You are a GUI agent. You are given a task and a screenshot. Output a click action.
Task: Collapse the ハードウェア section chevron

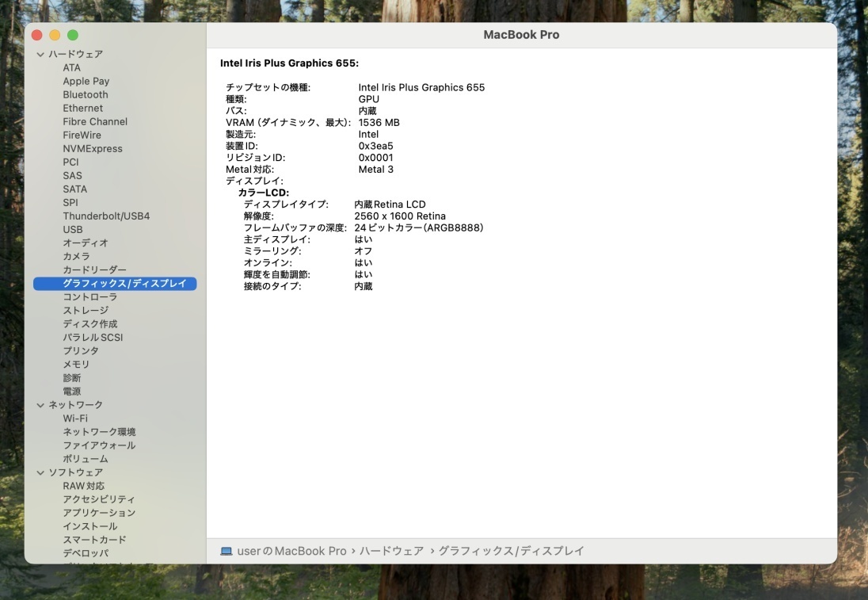point(40,55)
